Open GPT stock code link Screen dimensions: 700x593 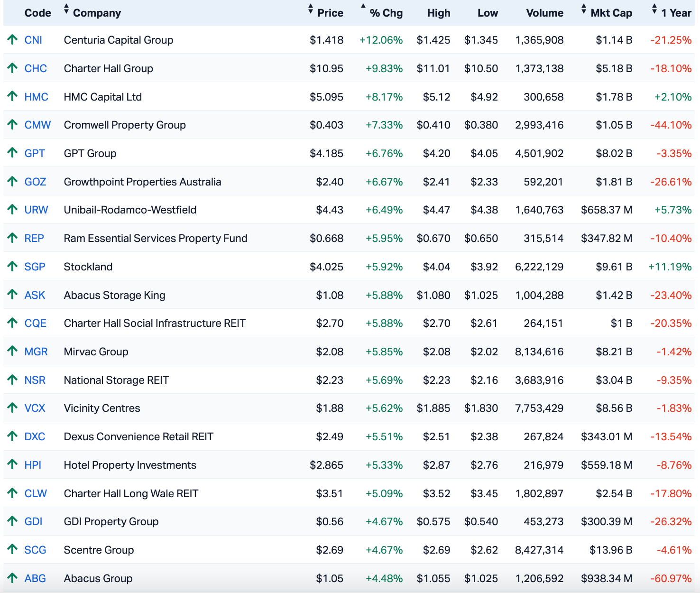tap(35, 153)
